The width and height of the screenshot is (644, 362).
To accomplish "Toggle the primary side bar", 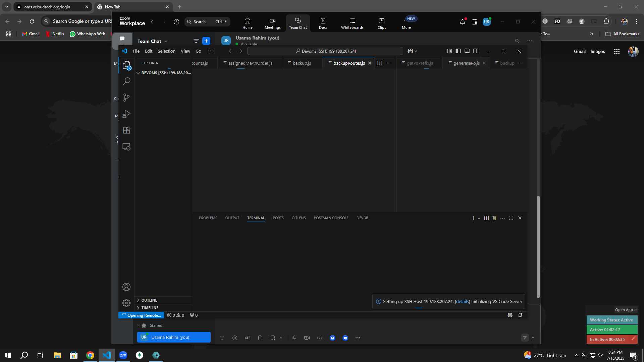I will pos(458,51).
